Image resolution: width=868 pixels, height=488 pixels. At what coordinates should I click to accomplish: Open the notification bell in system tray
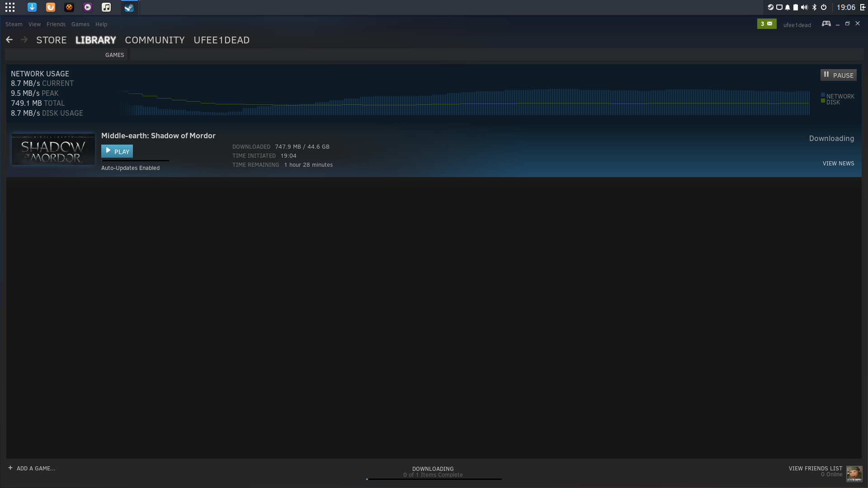click(788, 7)
